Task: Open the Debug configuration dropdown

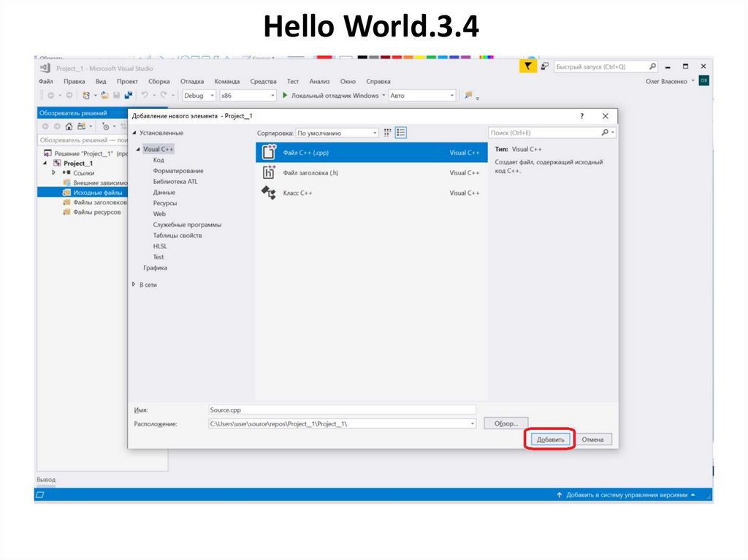Action: 199,96
